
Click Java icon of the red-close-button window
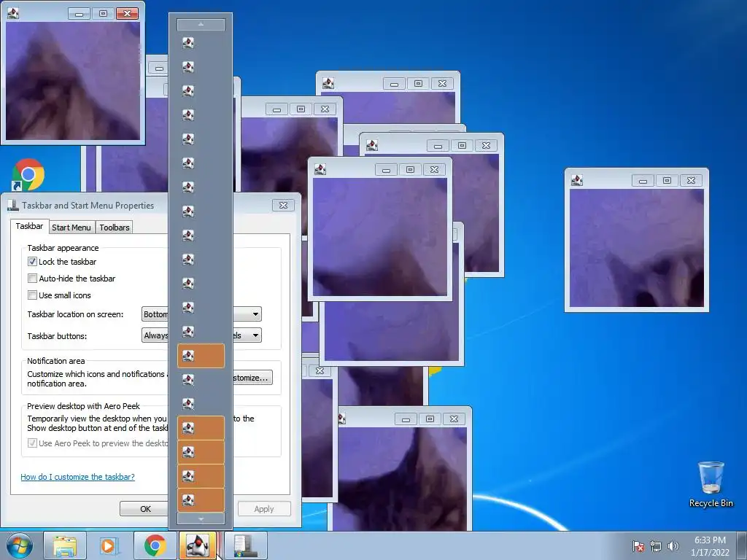(x=13, y=13)
